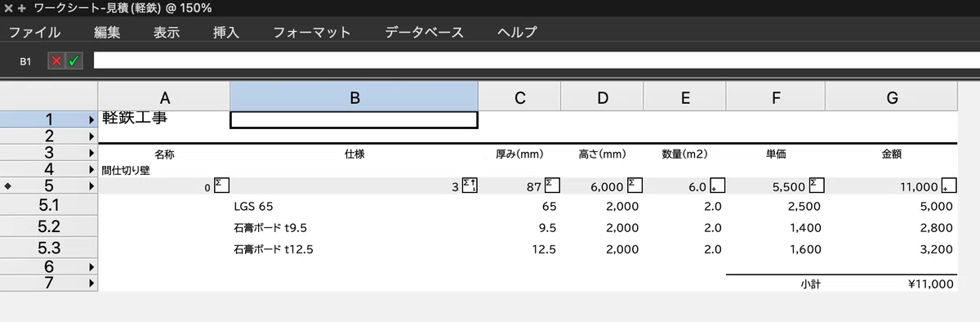
Task: Open row 2 header arrow menu
Action: (91, 136)
